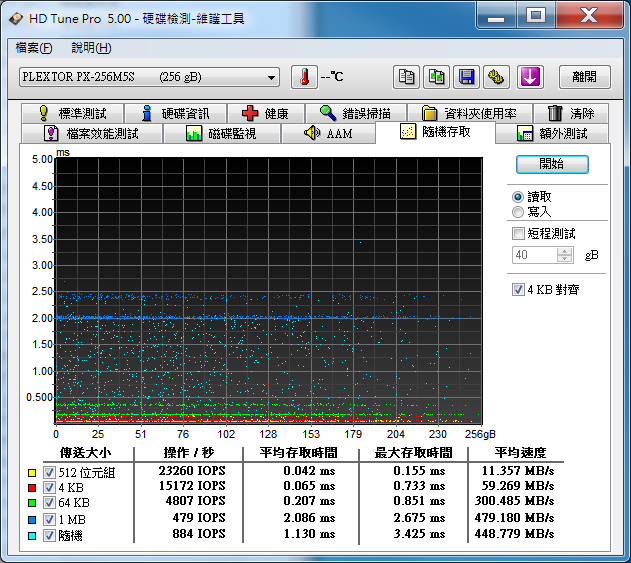Switch to the 硬碟資訊 tab
The image size is (631, 563).
176,113
